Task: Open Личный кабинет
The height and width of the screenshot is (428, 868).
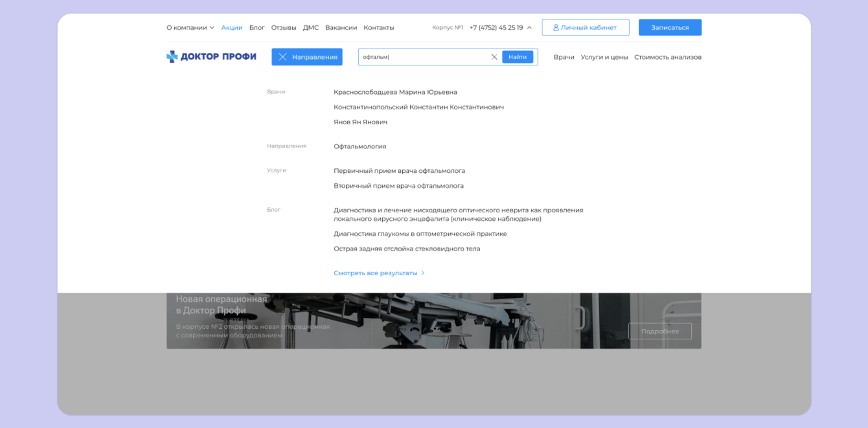Action: tap(586, 28)
